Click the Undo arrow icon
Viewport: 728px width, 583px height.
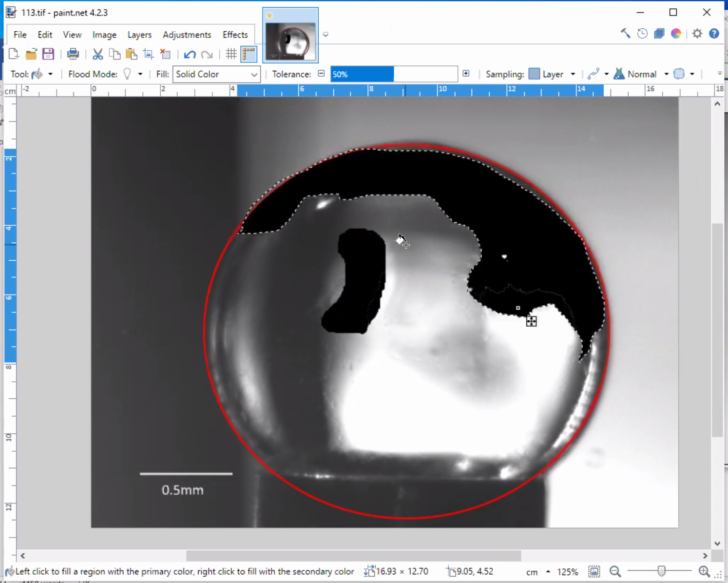(190, 54)
